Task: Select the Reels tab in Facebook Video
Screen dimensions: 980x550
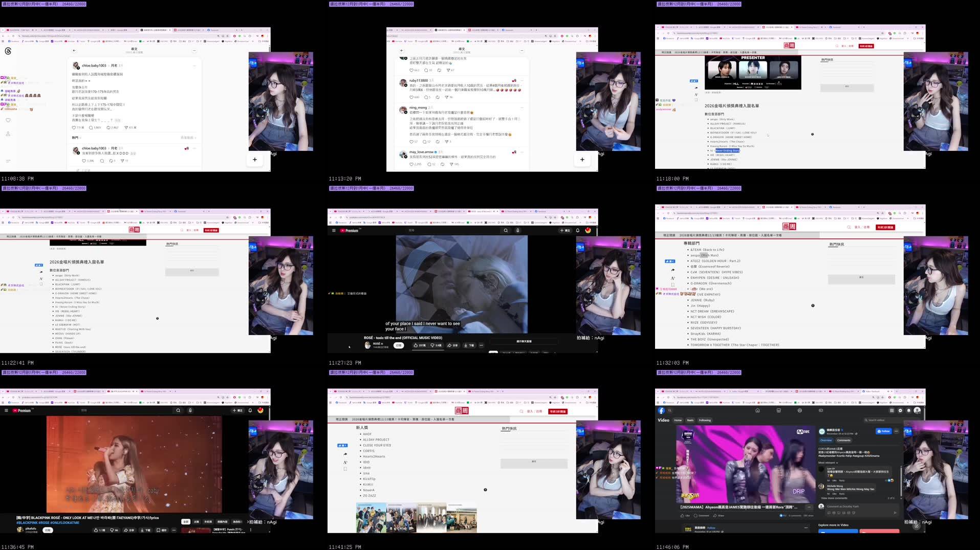Action: (x=690, y=420)
